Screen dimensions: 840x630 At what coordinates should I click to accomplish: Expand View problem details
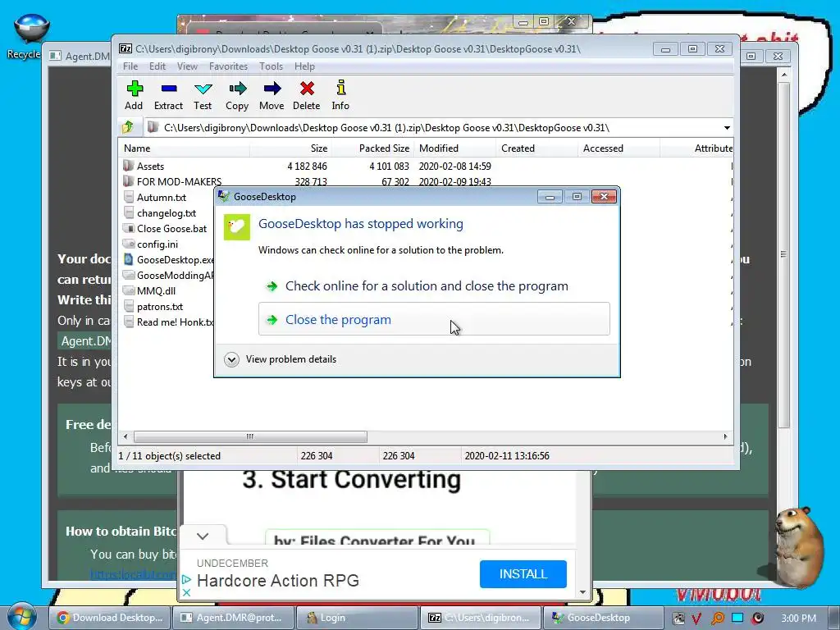282,359
